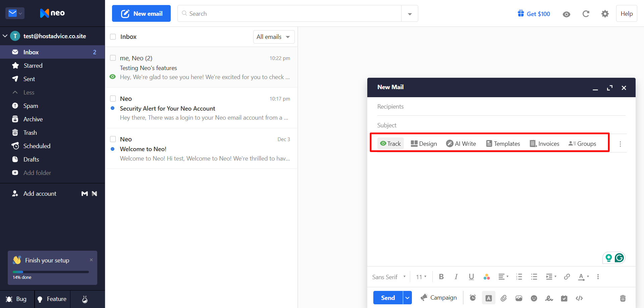
Task: Toggle bold formatting
Action: click(x=441, y=276)
